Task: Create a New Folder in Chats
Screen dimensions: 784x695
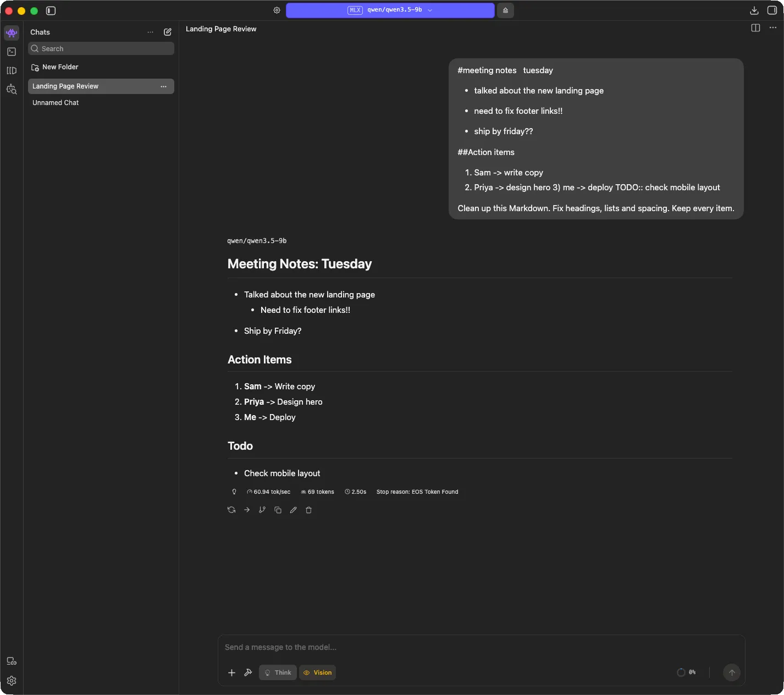Action: (x=55, y=67)
